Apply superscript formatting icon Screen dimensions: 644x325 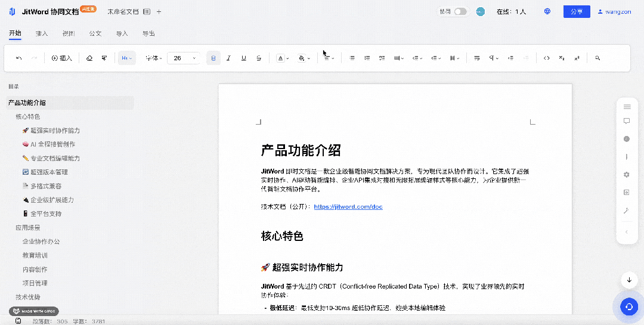tap(577, 58)
